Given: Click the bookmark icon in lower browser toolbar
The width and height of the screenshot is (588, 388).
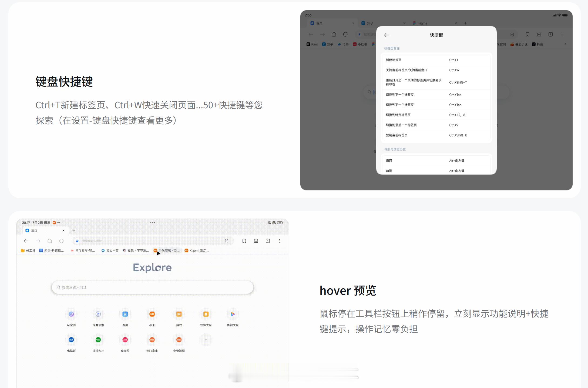Looking at the screenshot, I should [244, 241].
